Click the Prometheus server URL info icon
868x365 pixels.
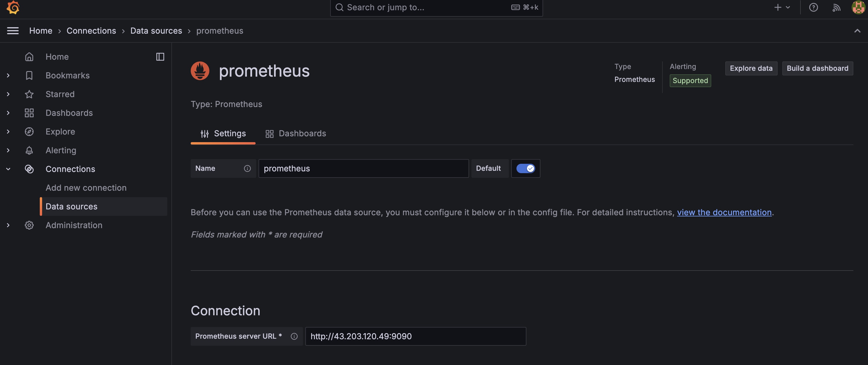click(294, 336)
